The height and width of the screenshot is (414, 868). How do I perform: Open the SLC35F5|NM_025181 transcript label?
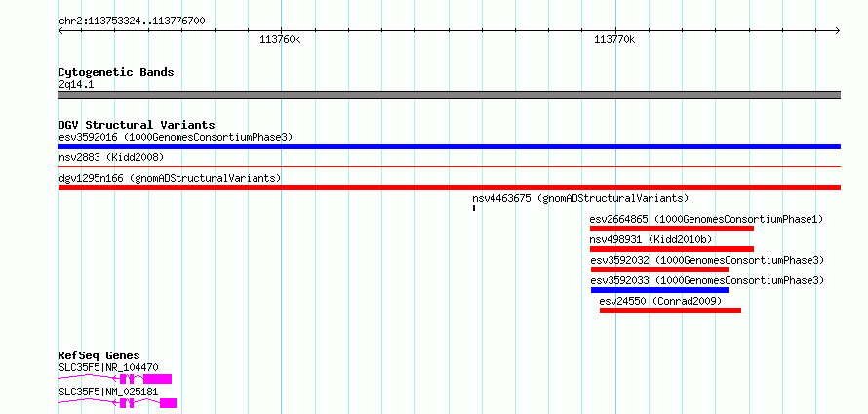click(108, 392)
